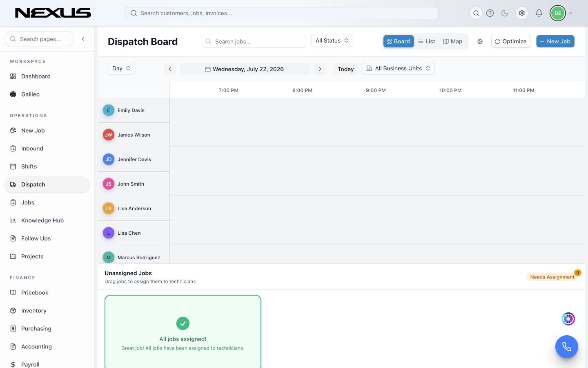Select technician Lisa Chen
Image resolution: width=588 pixels, height=368 pixels.
pos(134,233)
